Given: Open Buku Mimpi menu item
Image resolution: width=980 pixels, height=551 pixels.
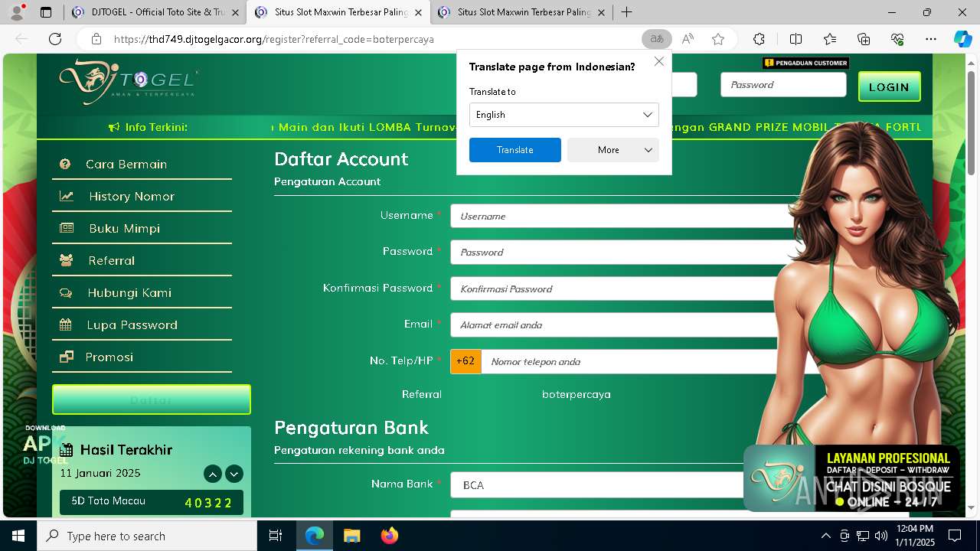Looking at the screenshot, I should click(142, 228).
